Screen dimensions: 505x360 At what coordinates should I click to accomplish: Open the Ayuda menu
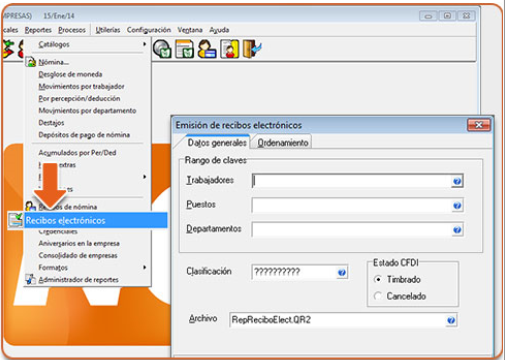[219, 30]
